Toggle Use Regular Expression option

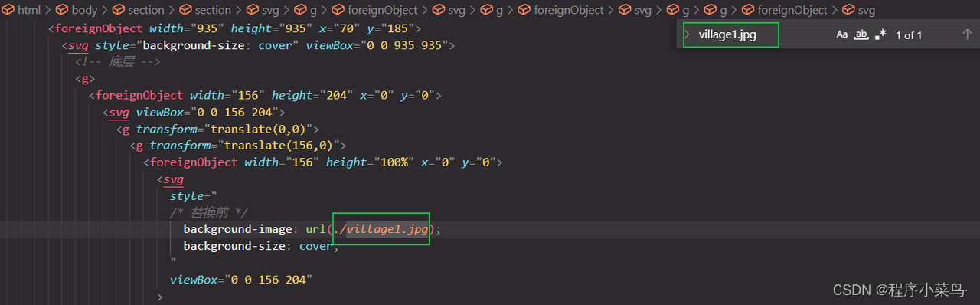click(880, 34)
